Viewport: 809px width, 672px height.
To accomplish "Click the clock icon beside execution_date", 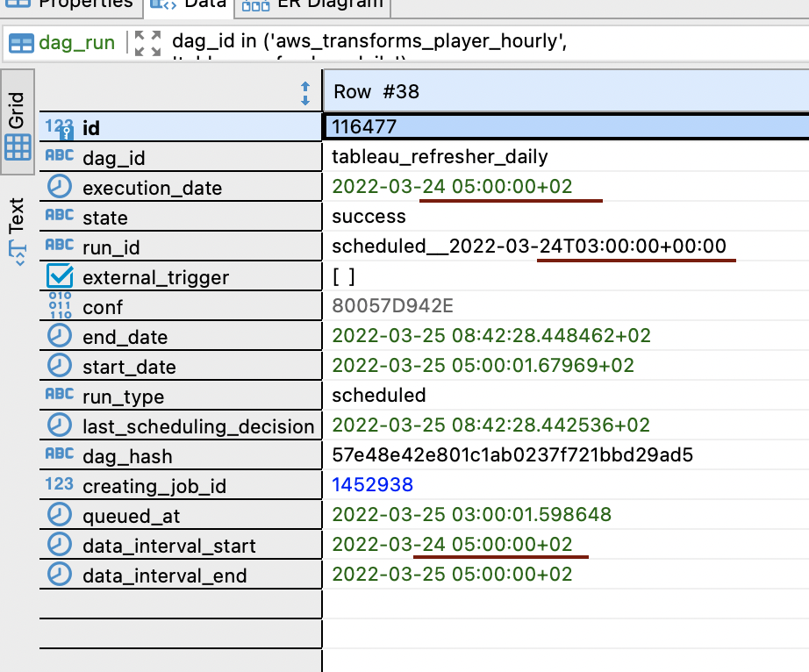I will 60,187.
